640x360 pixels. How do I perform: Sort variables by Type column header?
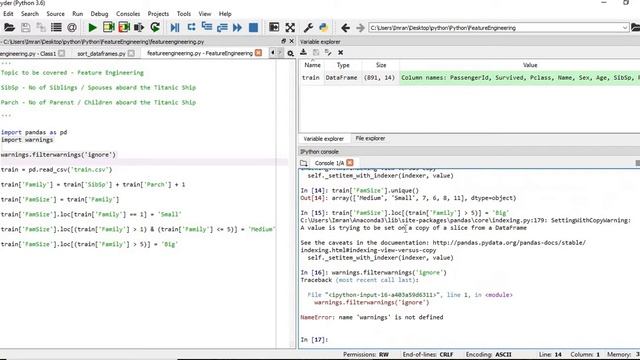point(343,65)
